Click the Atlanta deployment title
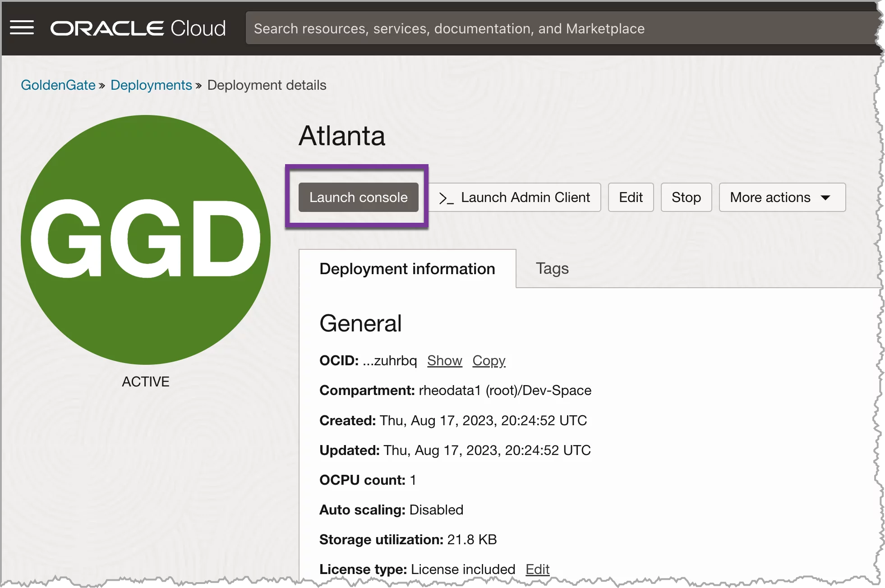Viewport: 885px width, 588px height. coord(342,136)
